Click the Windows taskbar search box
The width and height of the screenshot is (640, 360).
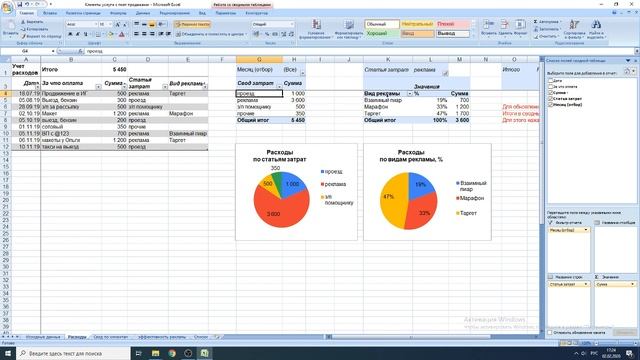click(73, 353)
